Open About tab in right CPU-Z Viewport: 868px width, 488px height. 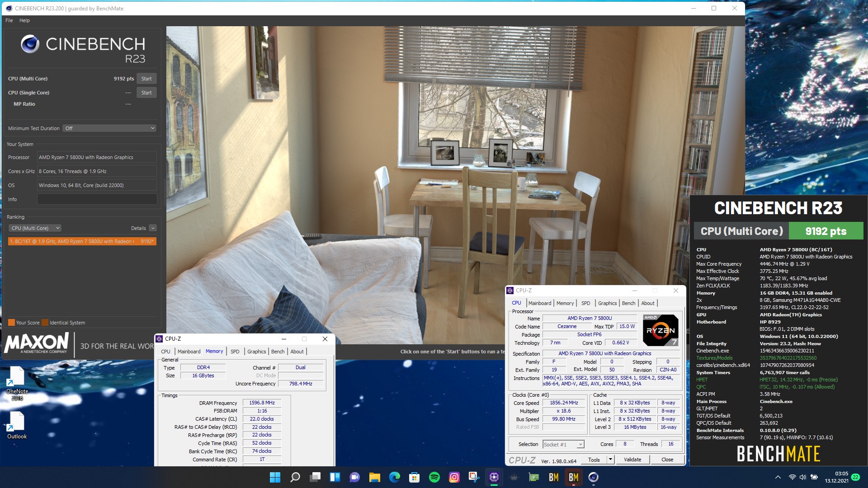(648, 303)
